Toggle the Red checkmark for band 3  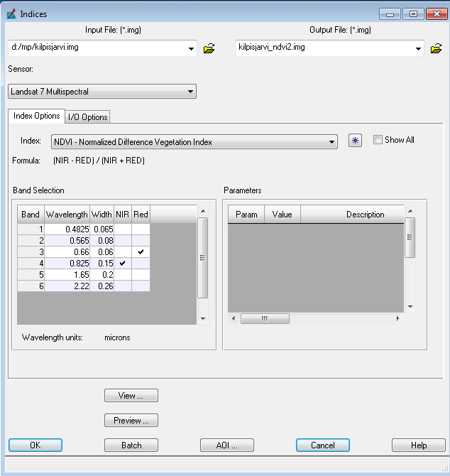(x=141, y=252)
